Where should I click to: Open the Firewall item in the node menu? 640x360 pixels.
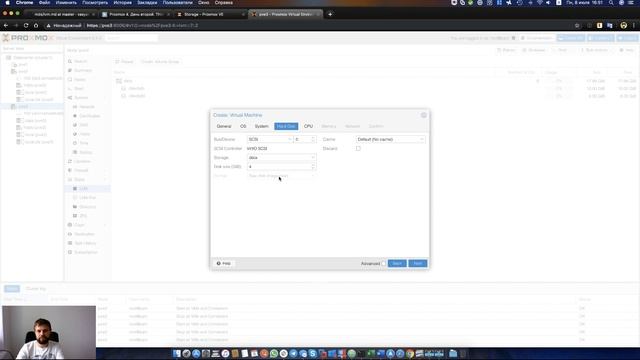(87, 170)
